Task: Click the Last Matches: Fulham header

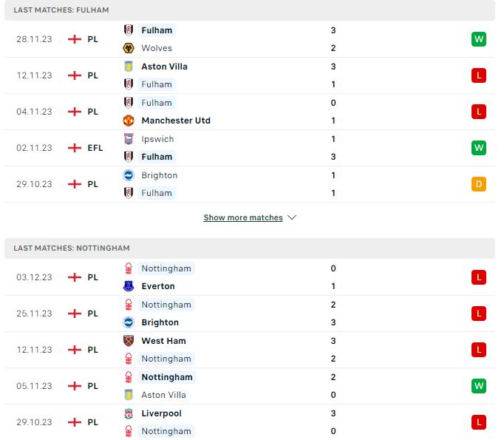Action: click(250, 10)
